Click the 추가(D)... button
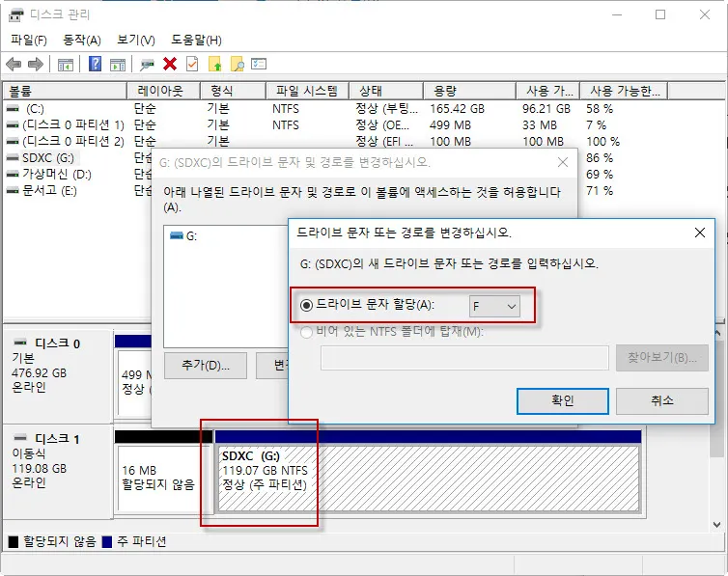The image size is (728, 576). 206,366
